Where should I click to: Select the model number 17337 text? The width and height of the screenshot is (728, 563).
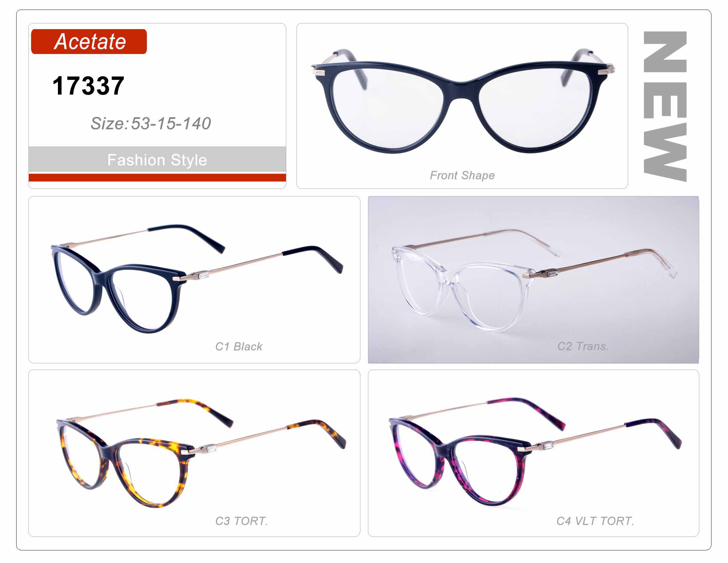[88, 86]
